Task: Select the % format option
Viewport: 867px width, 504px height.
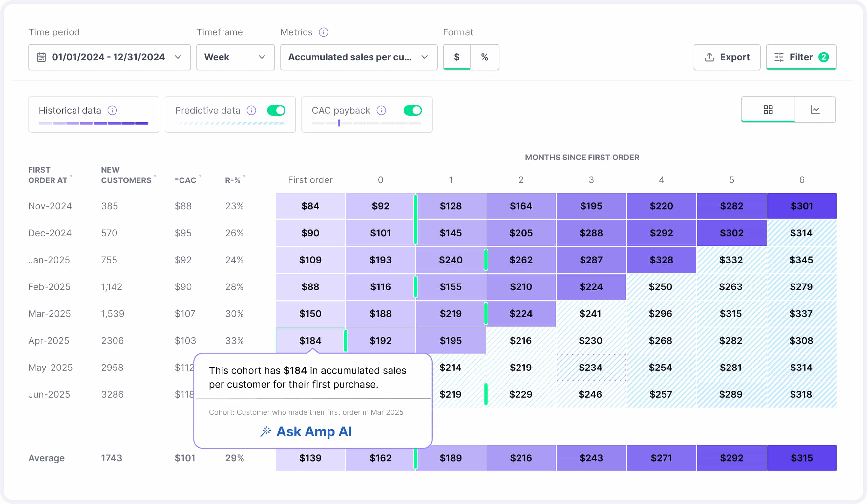Action: (484, 57)
